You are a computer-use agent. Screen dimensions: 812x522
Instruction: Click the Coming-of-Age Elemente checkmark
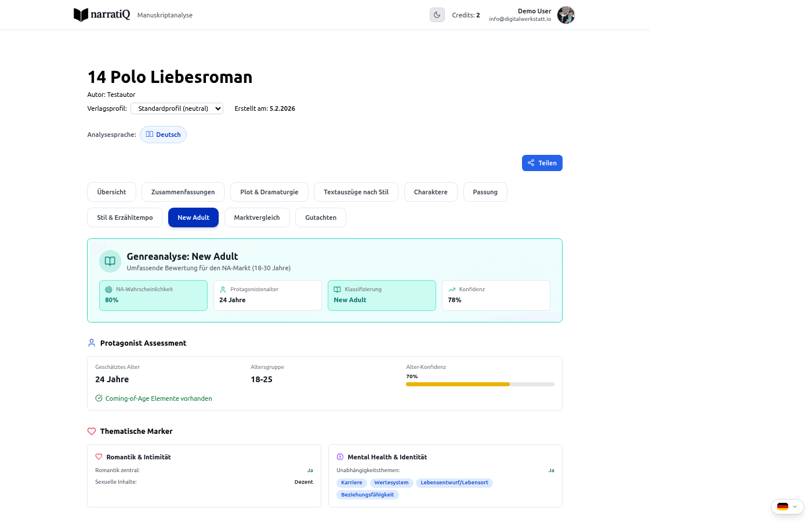98,398
